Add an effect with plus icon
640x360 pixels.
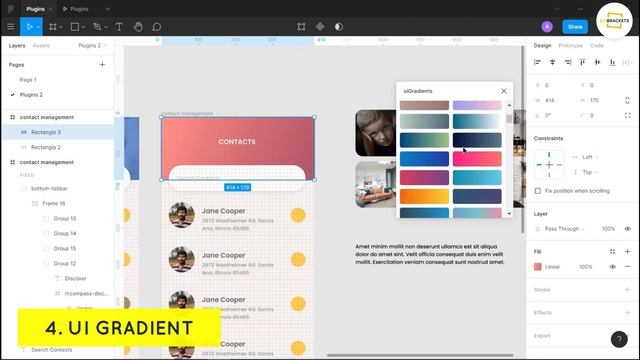coord(627,313)
